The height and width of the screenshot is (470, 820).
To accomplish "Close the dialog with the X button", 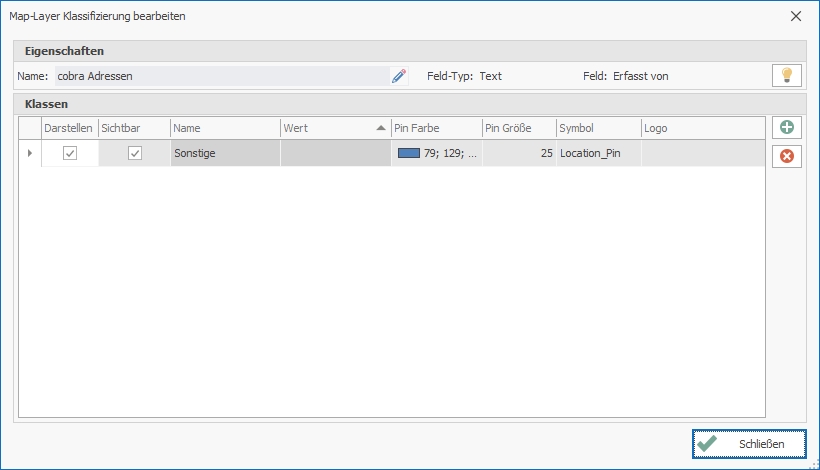I will 796,16.
